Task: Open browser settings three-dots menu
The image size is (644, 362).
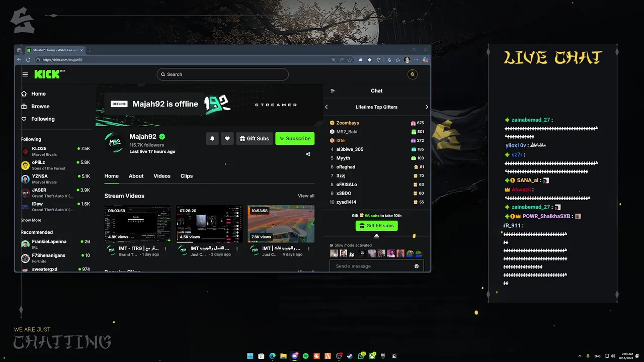Action: pos(417,60)
